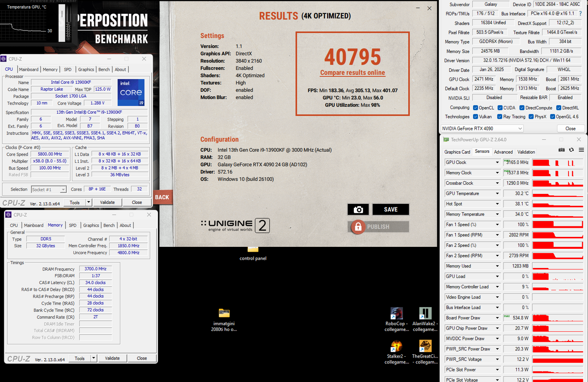Select TheGreatCi desktop shortcut
Viewport: 588px width, 382px height.
425,352
